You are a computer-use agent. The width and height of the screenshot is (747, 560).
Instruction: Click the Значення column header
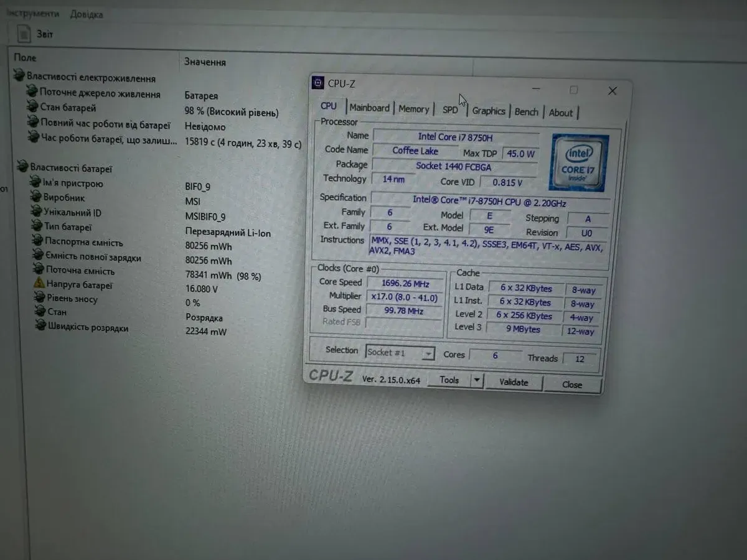pos(205,62)
